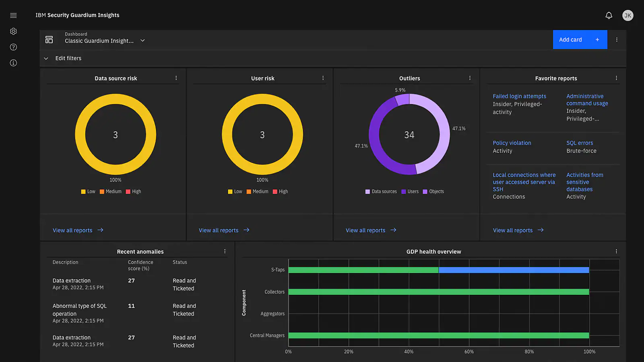Image resolution: width=644 pixels, height=362 pixels.
Task: Click the green S-Taps bar segment
Action: (x=363, y=270)
